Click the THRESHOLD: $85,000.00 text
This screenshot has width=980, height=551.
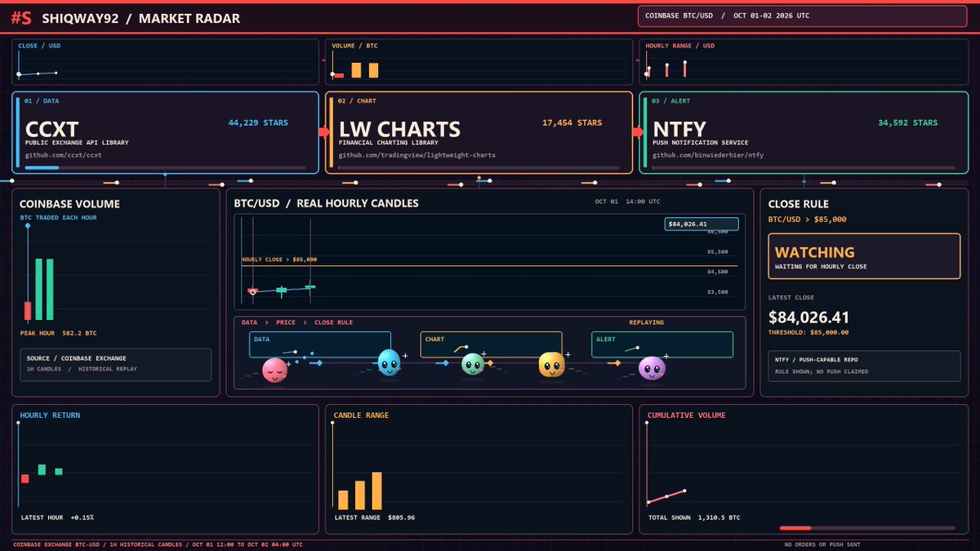[808, 332]
